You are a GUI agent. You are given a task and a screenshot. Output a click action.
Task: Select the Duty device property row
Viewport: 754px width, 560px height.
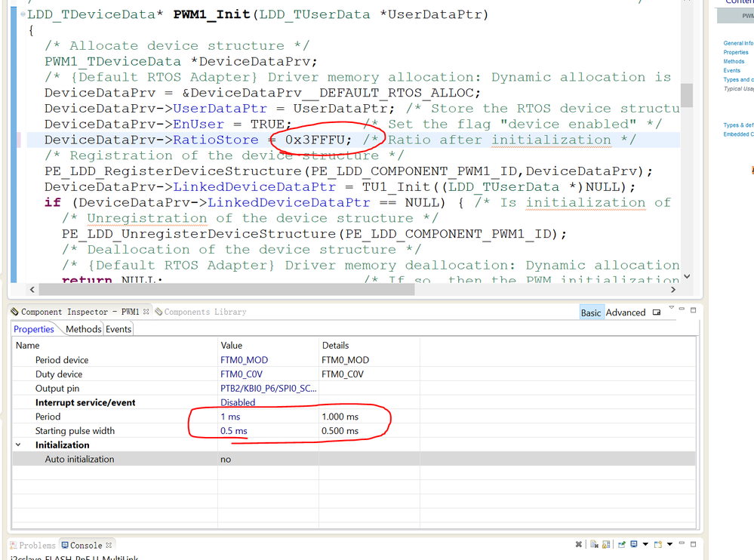click(353, 374)
